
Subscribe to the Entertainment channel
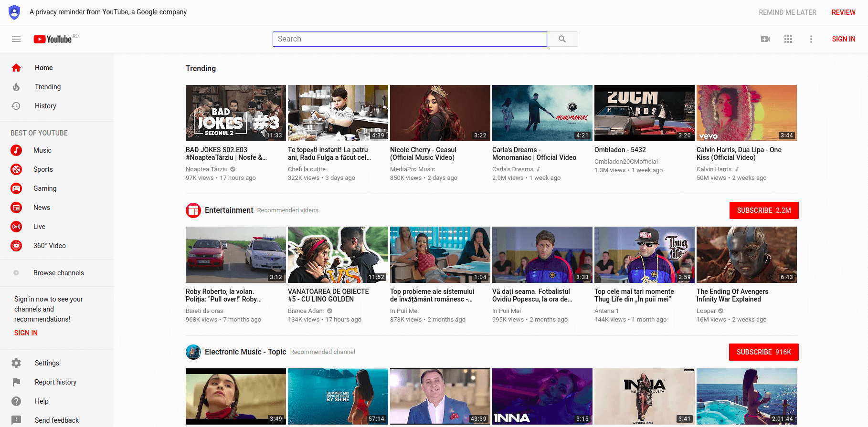764,210
